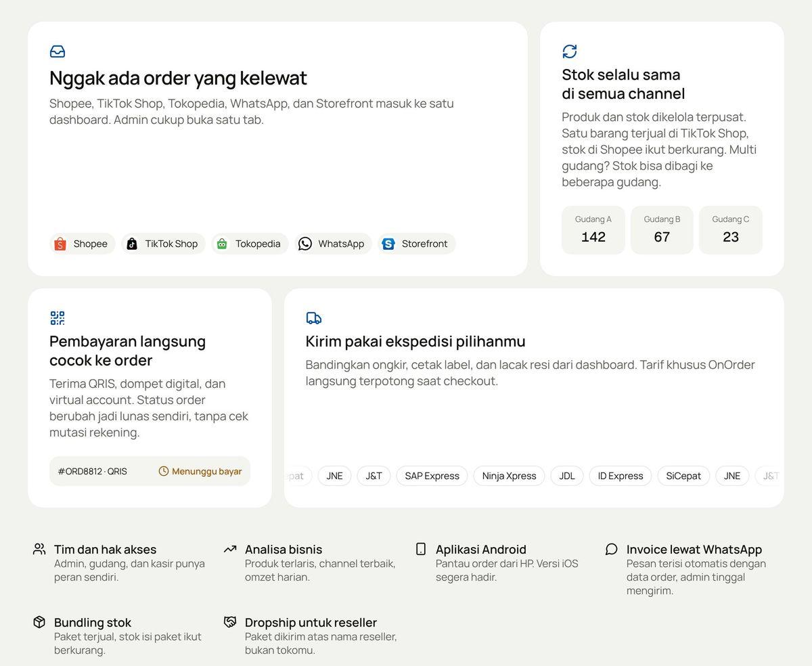The width and height of the screenshot is (812, 666).
Task: Click the 'Nggak ada order yang kelewat' heading
Action: click(x=178, y=78)
